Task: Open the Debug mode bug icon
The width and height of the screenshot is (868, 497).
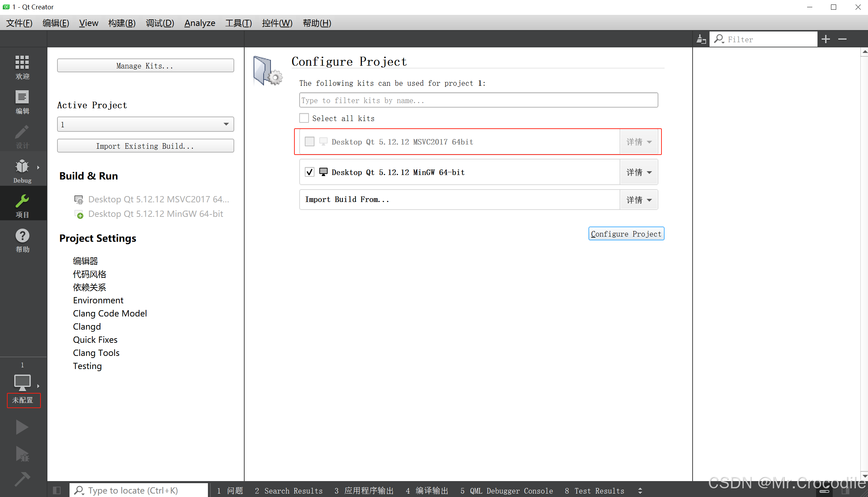Action: 22,170
